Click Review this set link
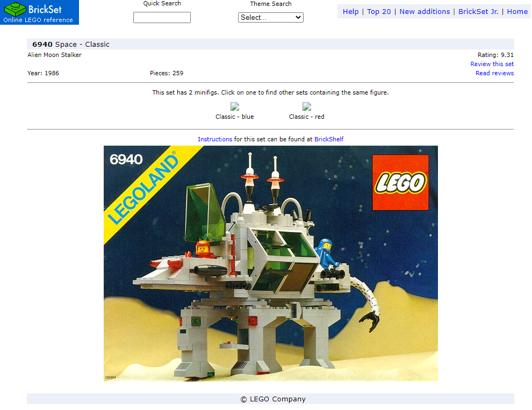The height and width of the screenshot is (410, 532). pyautogui.click(x=492, y=64)
